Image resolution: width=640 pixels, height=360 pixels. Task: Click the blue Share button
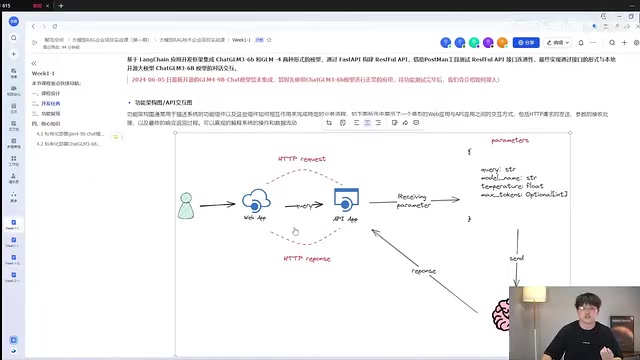(x=526, y=42)
